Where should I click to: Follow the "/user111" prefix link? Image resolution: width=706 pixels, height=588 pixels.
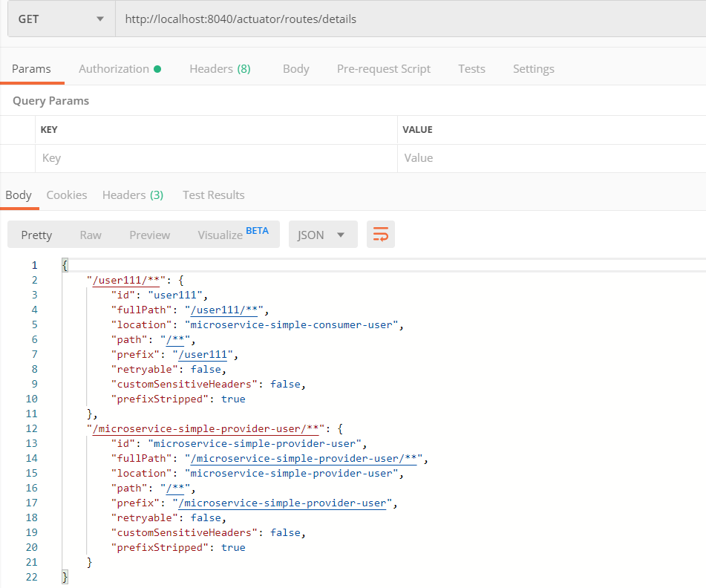(203, 354)
